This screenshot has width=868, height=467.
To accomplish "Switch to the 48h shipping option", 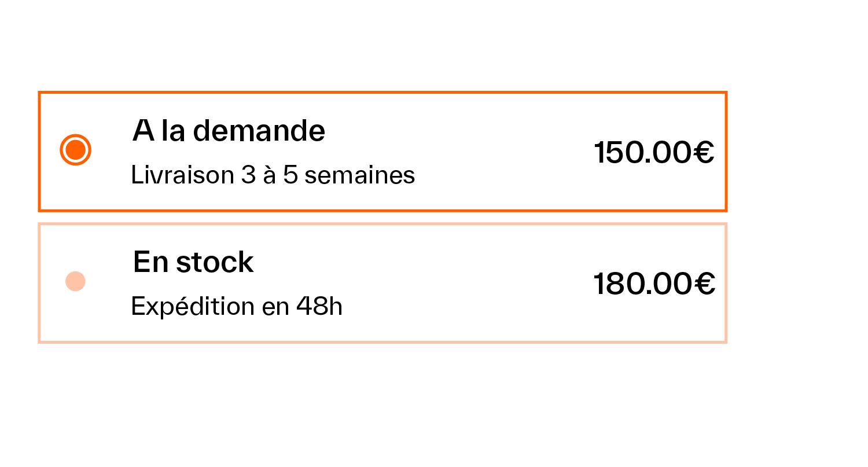I will tap(382, 283).
